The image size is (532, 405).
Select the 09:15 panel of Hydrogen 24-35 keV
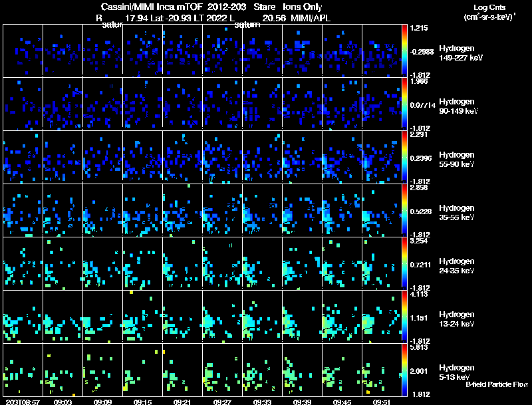tap(142, 263)
